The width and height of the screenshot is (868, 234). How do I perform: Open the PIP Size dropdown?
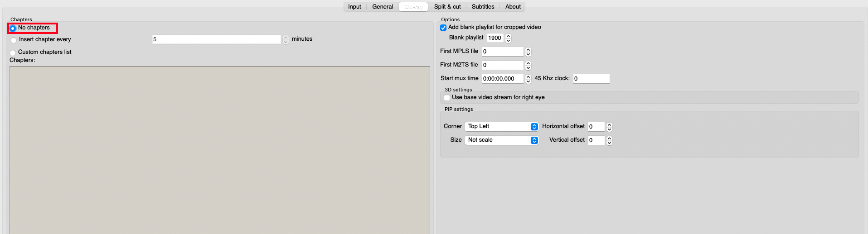click(x=501, y=140)
